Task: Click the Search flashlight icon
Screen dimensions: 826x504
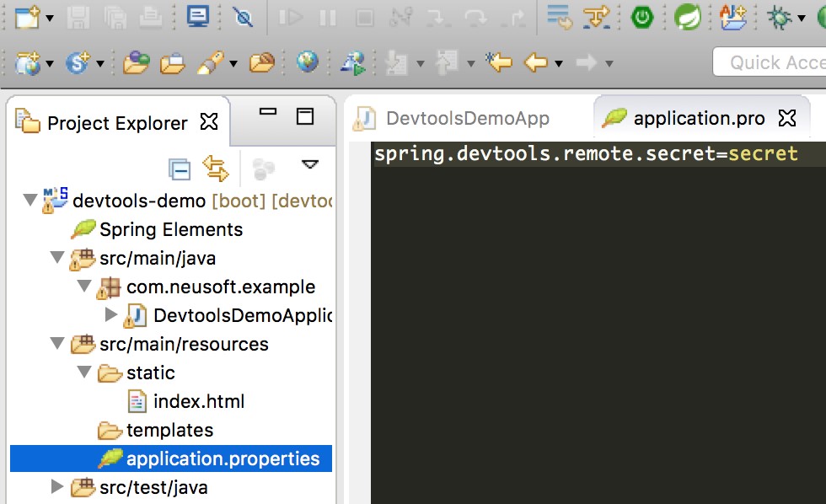Action: click(x=211, y=62)
